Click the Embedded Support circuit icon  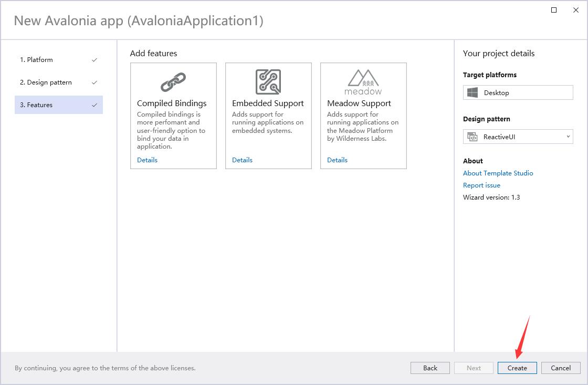268,82
